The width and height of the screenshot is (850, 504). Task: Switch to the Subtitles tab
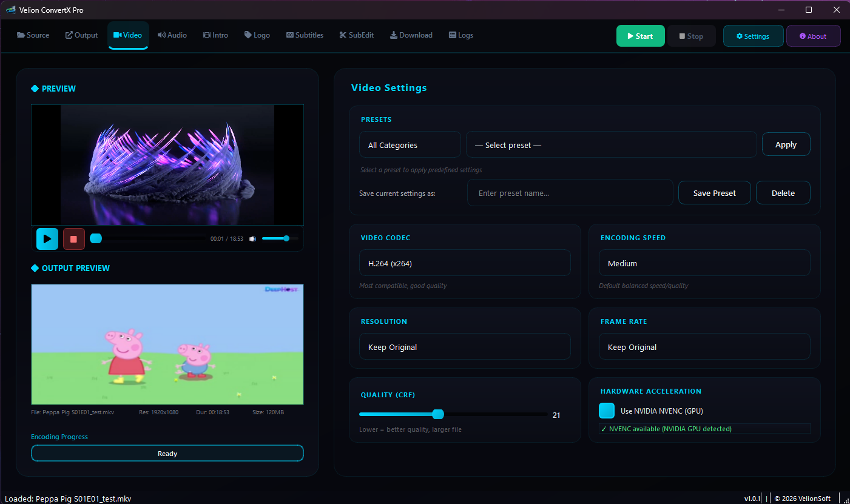(x=305, y=35)
